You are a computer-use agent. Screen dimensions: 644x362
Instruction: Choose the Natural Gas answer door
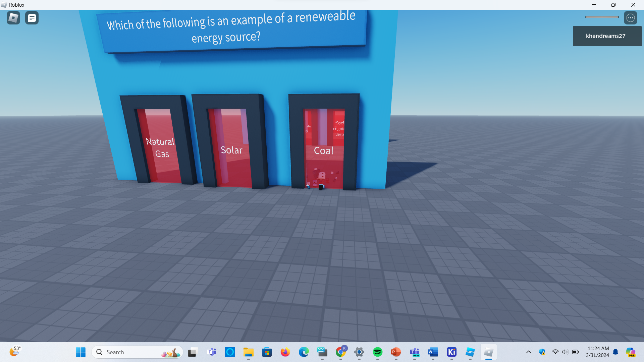click(x=161, y=147)
